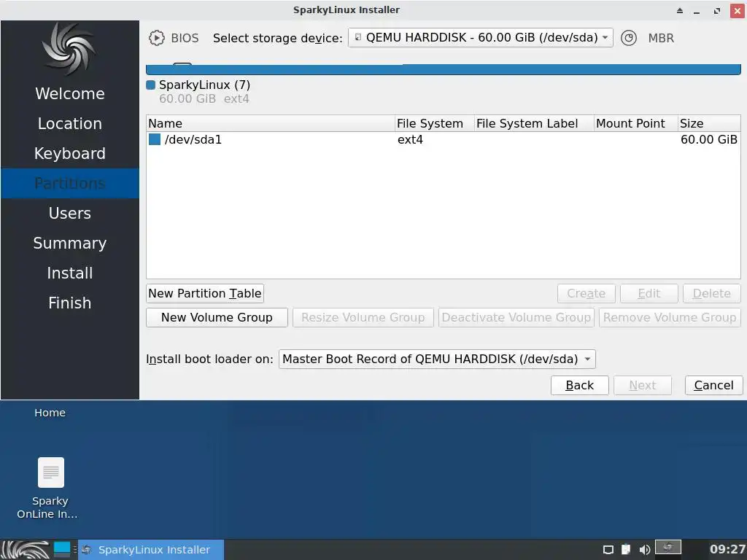747x560 pixels.
Task: Click the Cancel button
Action: 713,385
